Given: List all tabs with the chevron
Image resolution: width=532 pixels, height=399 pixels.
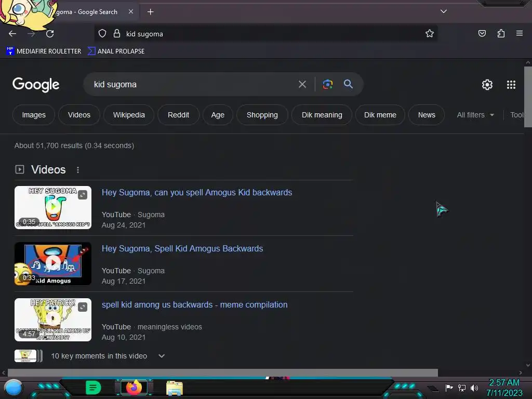Looking at the screenshot, I should [x=444, y=11].
